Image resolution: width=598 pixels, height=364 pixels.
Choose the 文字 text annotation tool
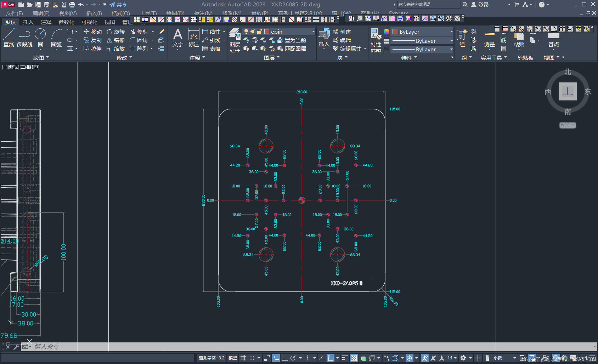177,38
